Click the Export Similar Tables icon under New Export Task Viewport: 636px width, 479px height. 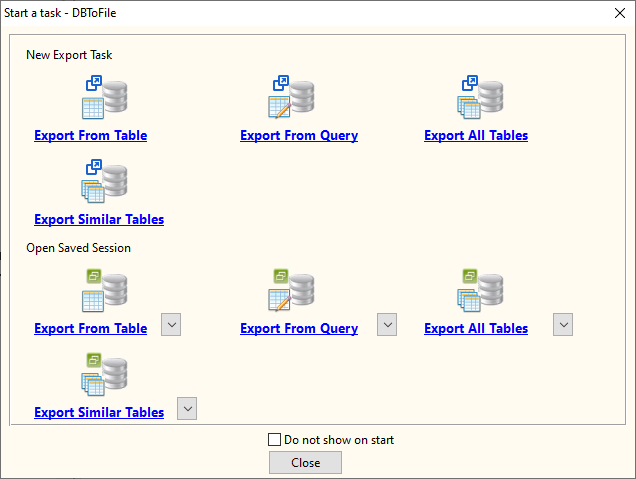tap(105, 181)
